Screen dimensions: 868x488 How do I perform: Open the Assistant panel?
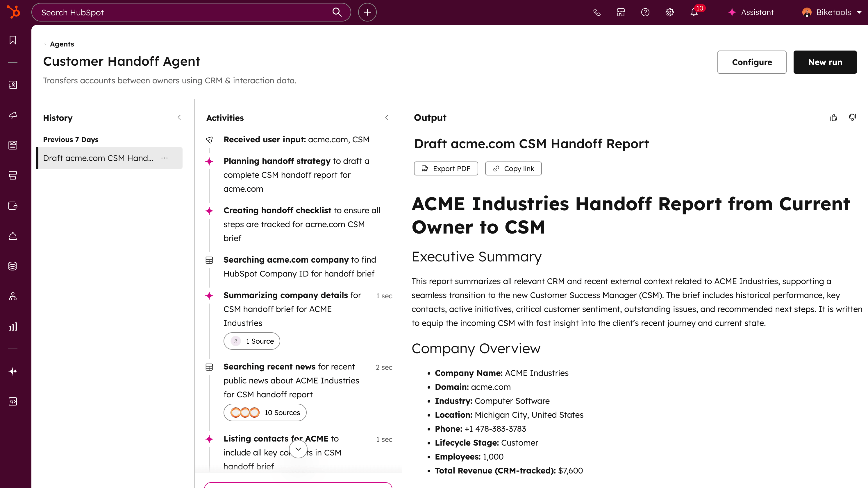(x=751, y=12)
